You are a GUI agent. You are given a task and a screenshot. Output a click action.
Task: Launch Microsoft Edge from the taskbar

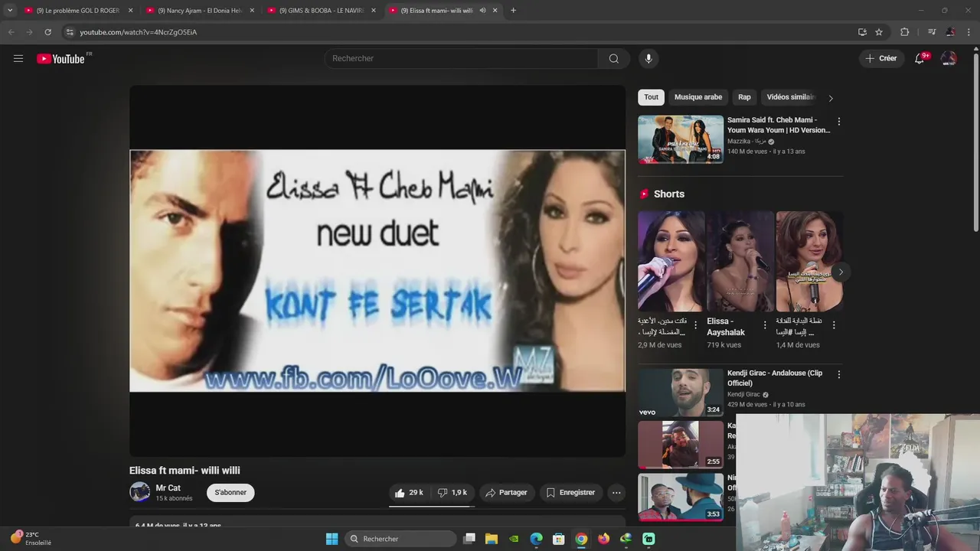click(x=536, y=539)
